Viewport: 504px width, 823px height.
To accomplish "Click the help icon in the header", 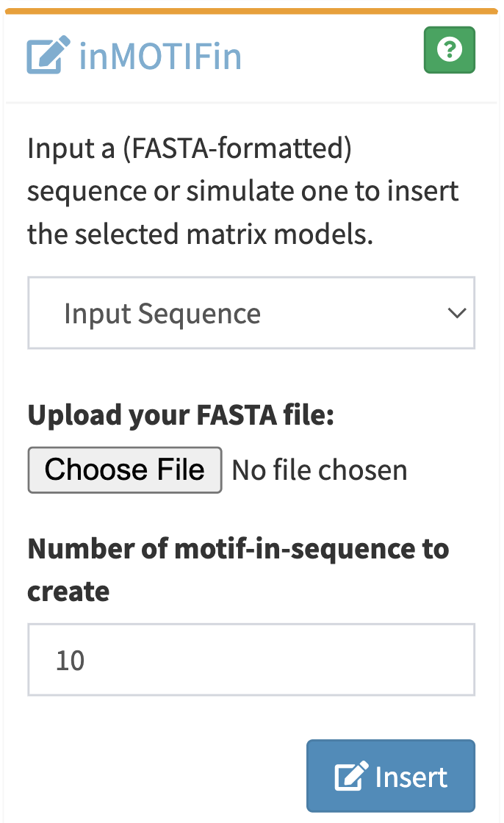I will [x=449, y=49].
